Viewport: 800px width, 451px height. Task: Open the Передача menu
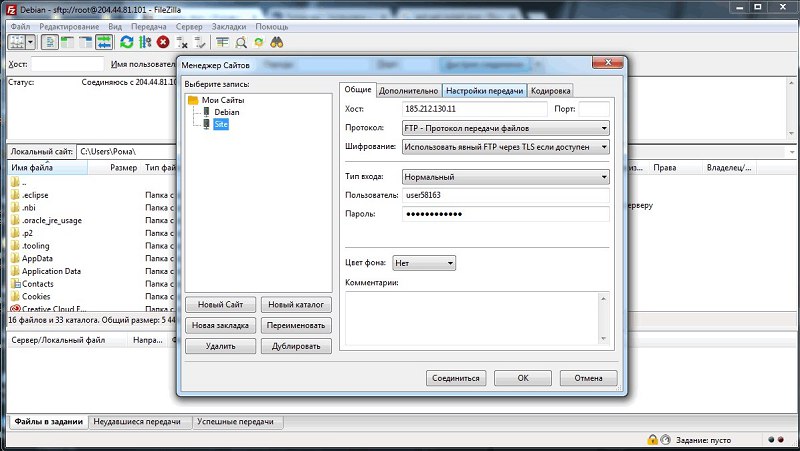tap(148, 27)
